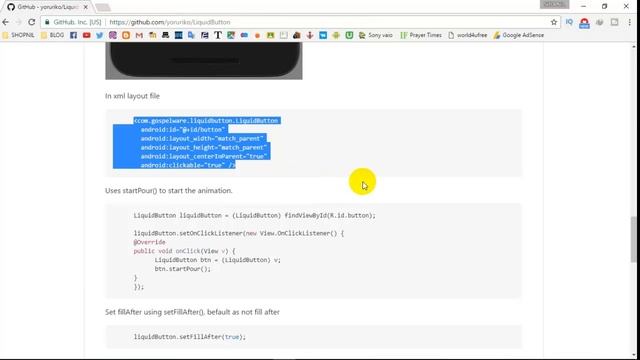Open the Android robot bookmark
Image resolution: width=640 pixels, height=360 pixels.
(336, 36)
